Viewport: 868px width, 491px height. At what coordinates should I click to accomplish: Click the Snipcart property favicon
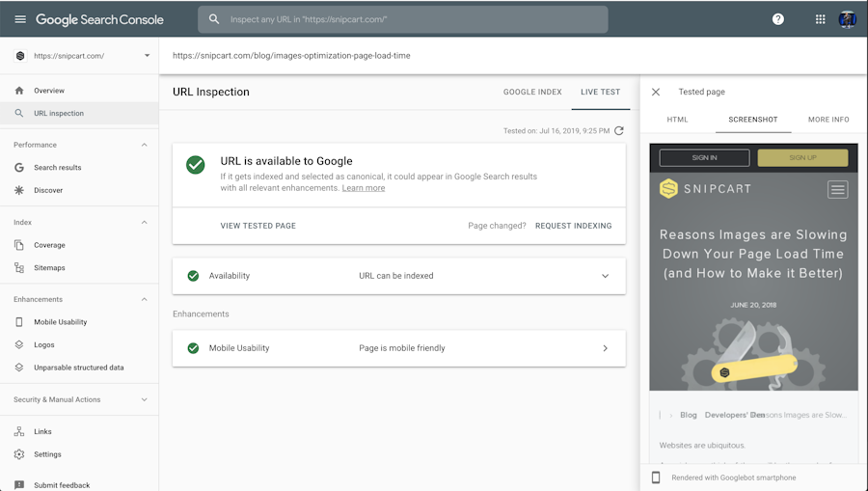coord(20,55)
